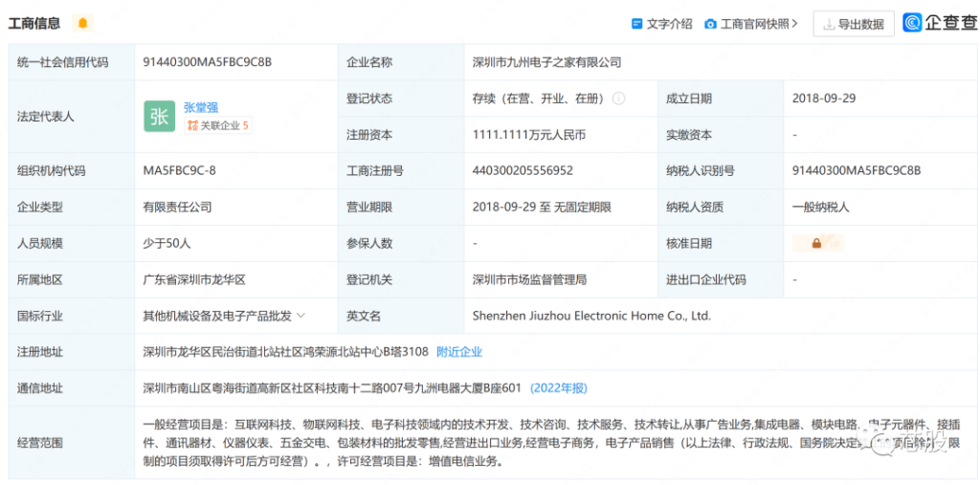980x485 pixels.
Task: Click credit code 91440300MA5FBC9C8B in the first row
Action: (x=208, y=62)
